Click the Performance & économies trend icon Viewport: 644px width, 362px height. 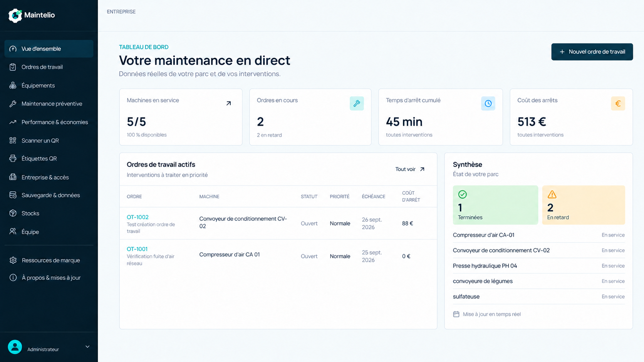(13, 122)
